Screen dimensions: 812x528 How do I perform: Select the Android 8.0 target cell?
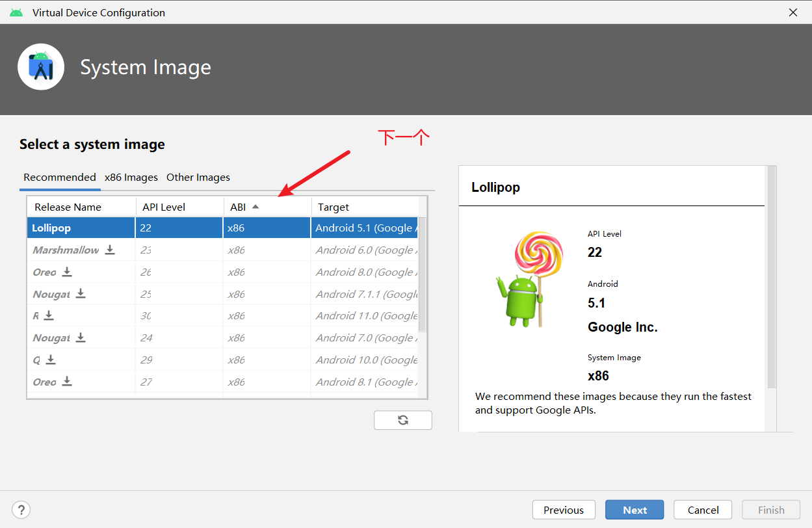[x=365, y=272]
